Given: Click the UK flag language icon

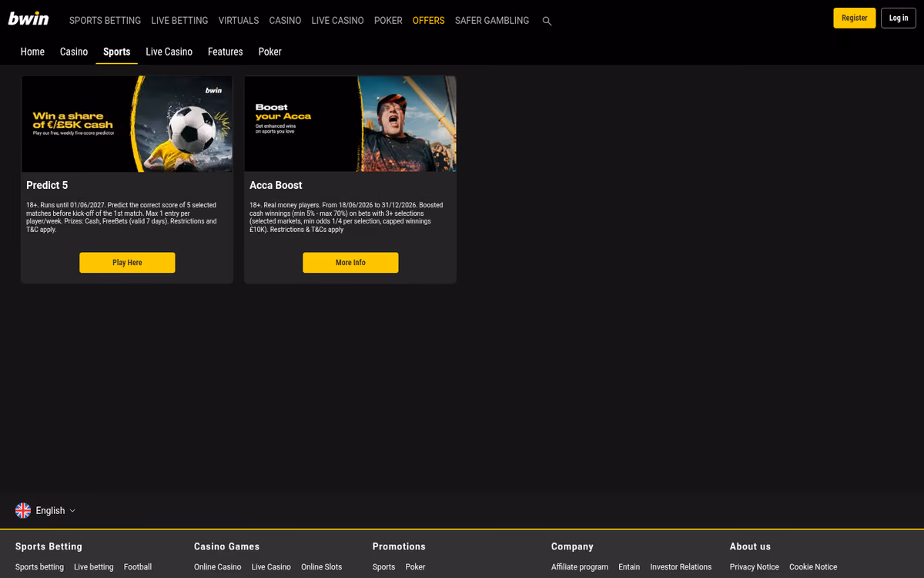Looking at the screenshot, I should 23,510.
